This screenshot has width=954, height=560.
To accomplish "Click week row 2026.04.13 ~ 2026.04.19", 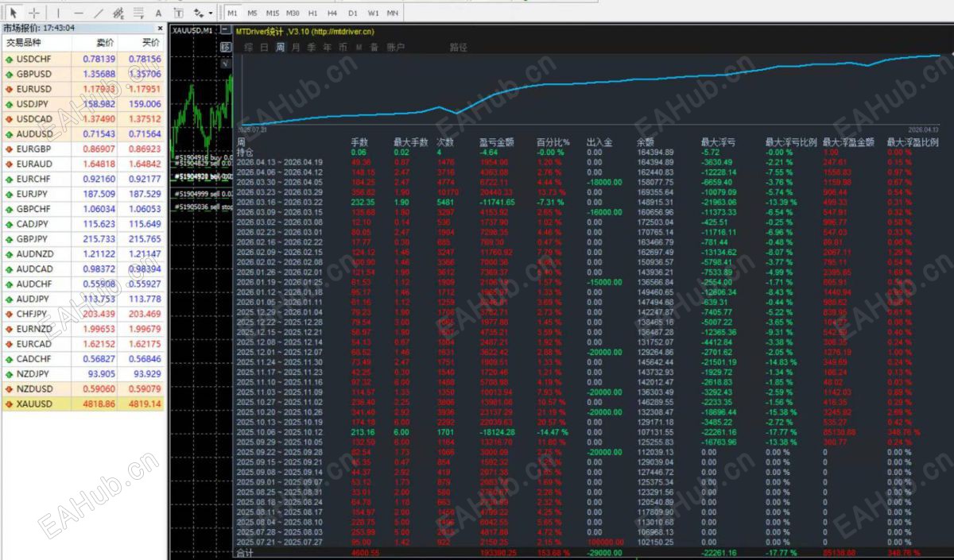I will tap(588, 162).
